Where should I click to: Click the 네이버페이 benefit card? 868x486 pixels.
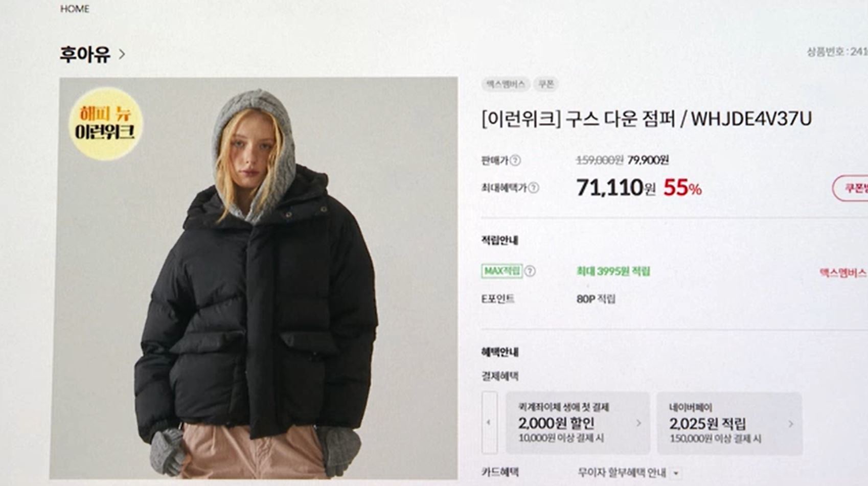pyautogui.click(x=729, y=424)
